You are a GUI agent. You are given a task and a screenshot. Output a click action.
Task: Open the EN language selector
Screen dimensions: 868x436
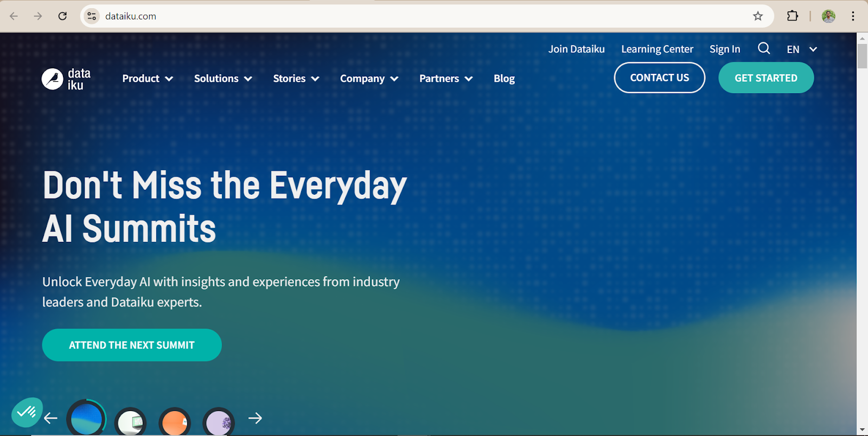tap(802, 49)
